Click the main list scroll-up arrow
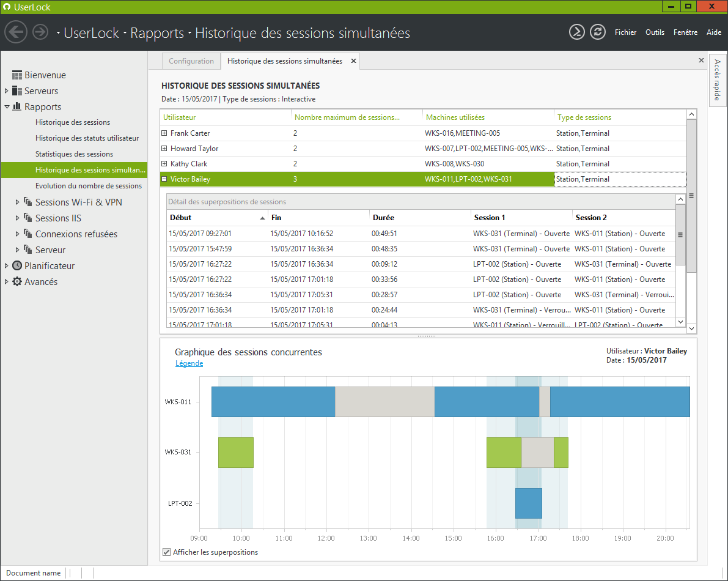 click(691, 114)
